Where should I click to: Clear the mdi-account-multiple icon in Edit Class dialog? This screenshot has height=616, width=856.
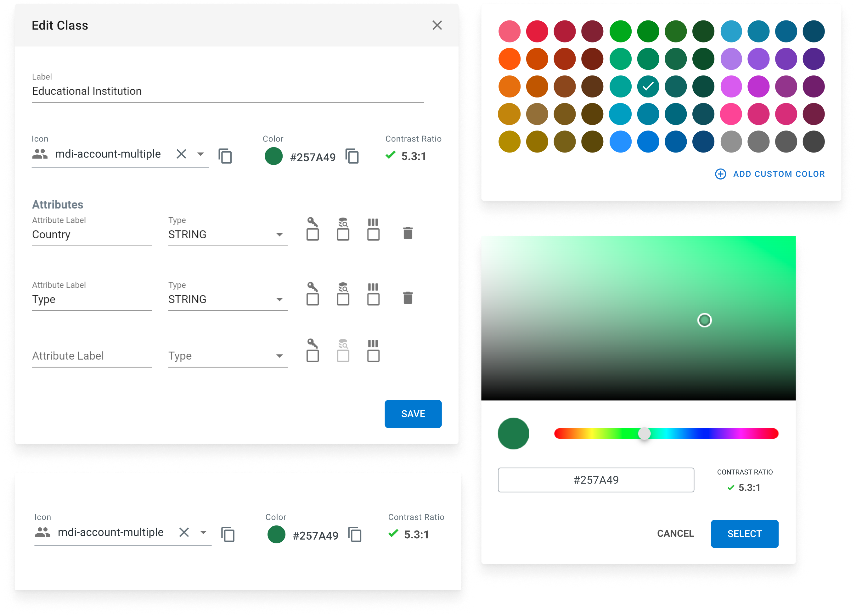[x=181, y=154]
